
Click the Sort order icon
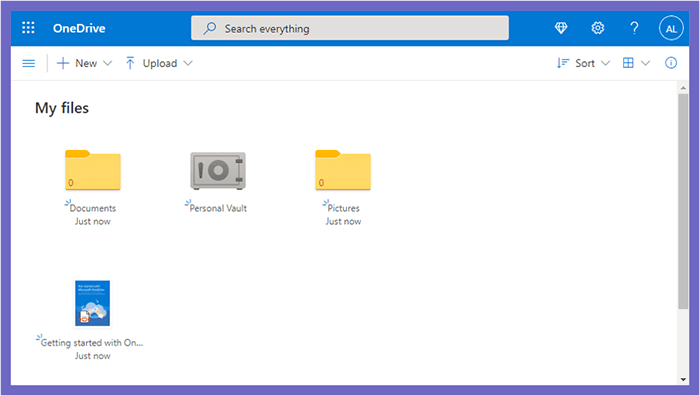(x=562, y=63)
